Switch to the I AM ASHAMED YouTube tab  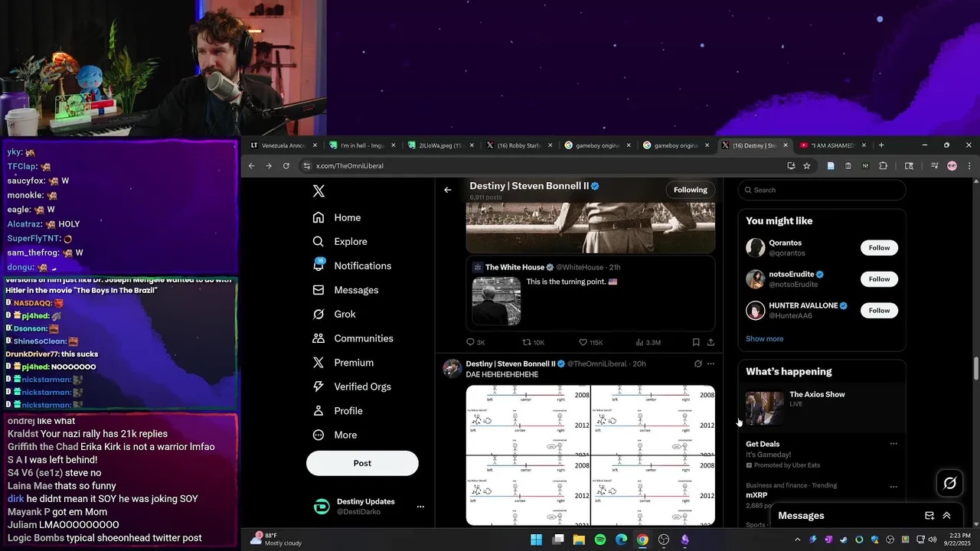tap(833, 145)
